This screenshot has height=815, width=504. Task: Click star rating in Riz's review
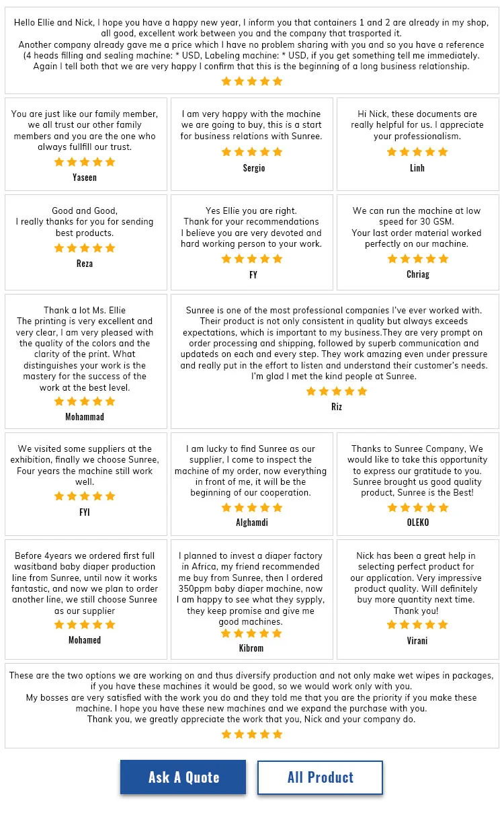337,391
